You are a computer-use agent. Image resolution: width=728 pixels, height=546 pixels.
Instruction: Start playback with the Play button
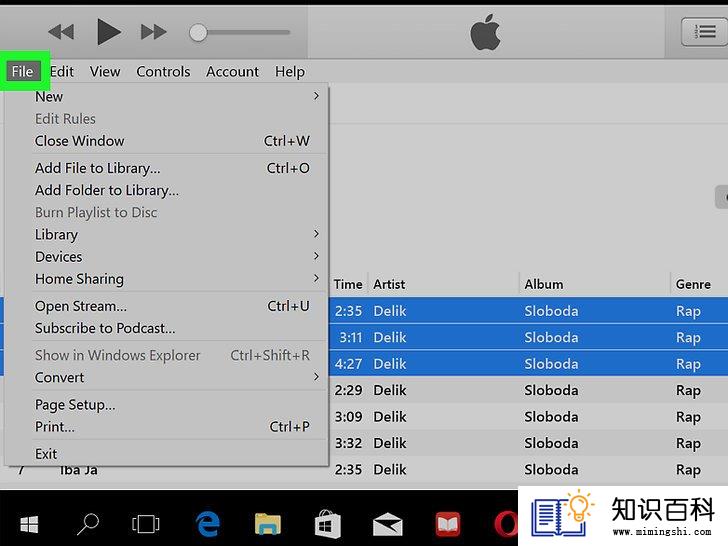109,32
